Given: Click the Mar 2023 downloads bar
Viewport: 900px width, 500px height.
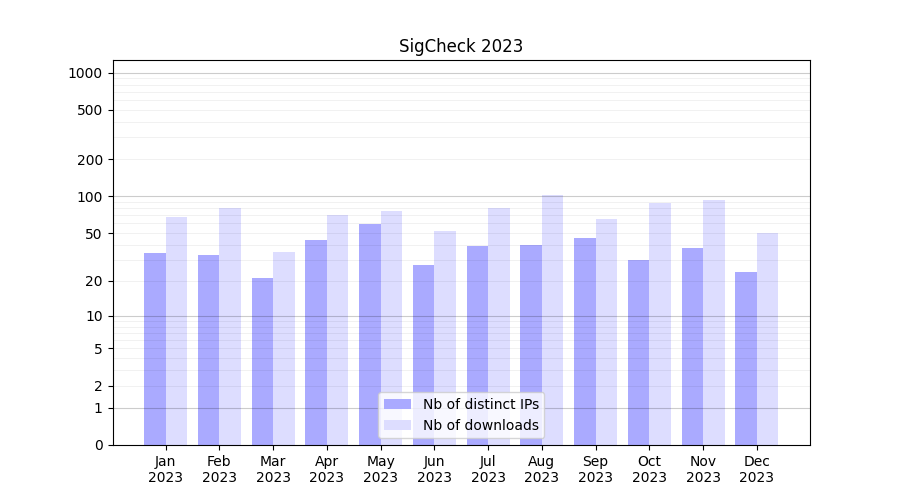Looking at the screenshot, I should [x=284, y=348].
